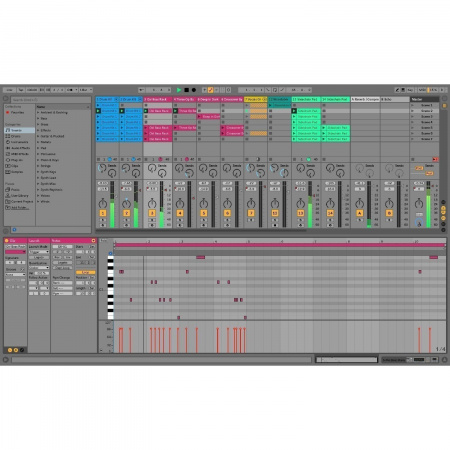450x450 pixels.
Task: Open User Library under Places
Action: 19,196
